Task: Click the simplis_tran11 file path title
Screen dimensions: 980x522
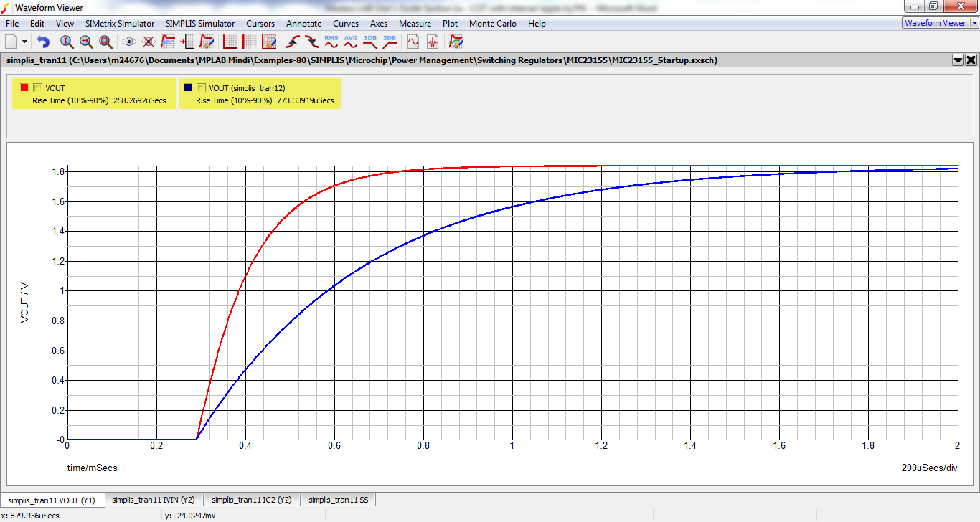Action: point(362,60)
